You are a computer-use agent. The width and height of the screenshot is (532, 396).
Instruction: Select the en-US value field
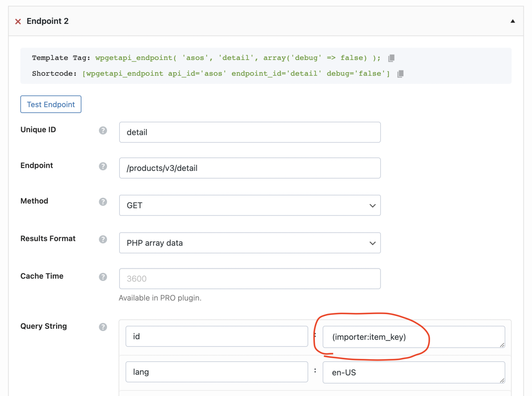tap(414, 372)
